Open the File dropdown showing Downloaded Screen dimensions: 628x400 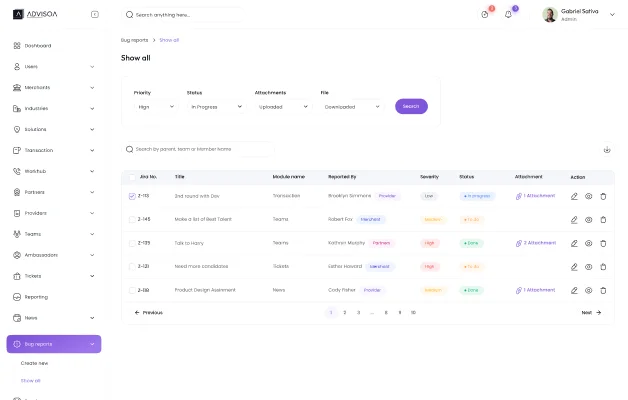point(352,107)
